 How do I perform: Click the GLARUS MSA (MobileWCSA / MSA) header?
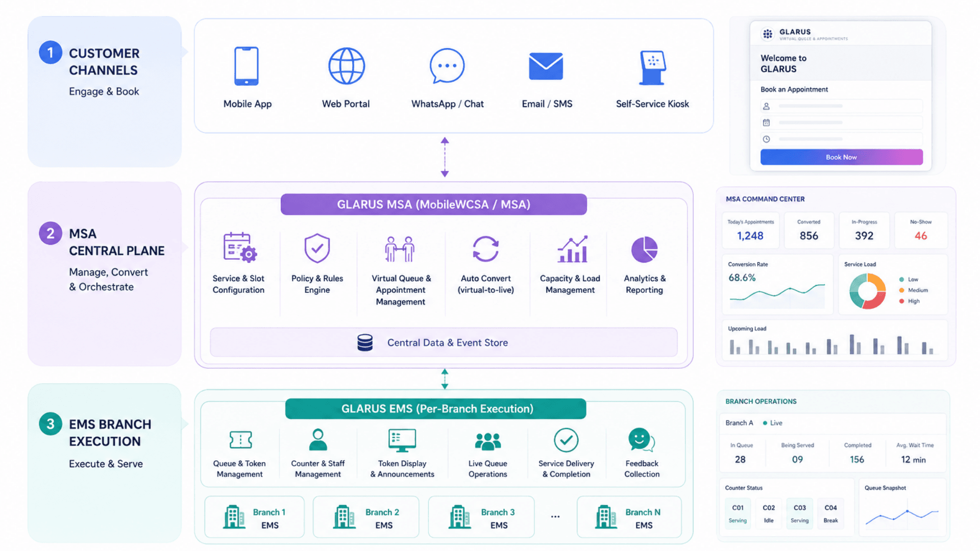pos(434,205)
